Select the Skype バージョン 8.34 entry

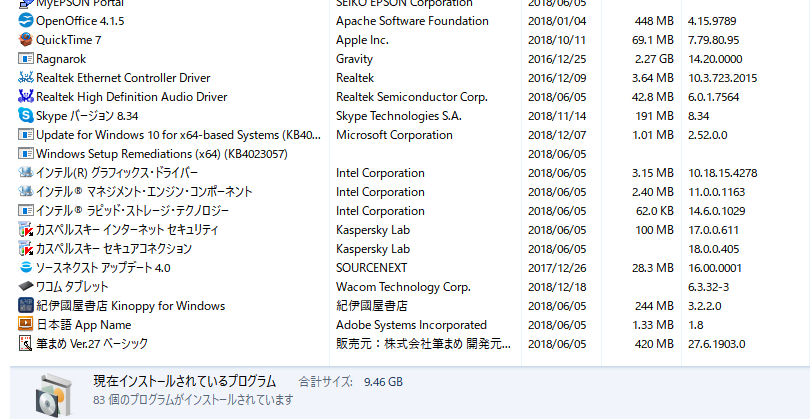coord(87,116)
